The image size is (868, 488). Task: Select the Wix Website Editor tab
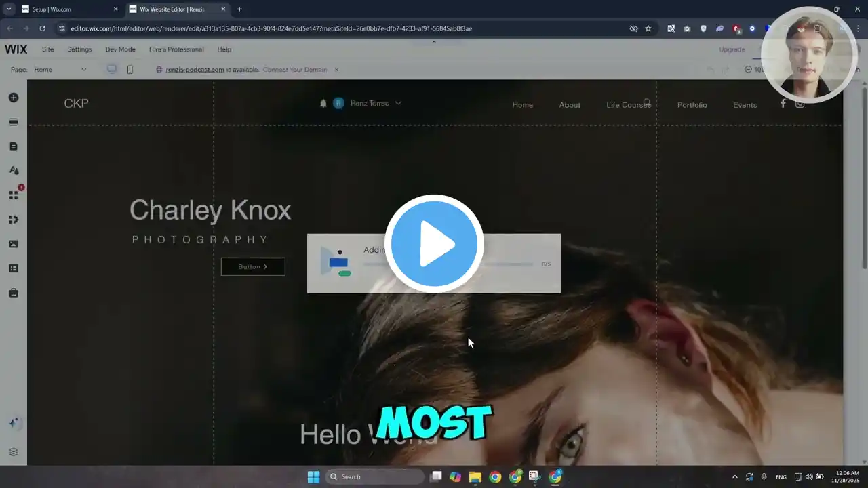pos(178,9)
